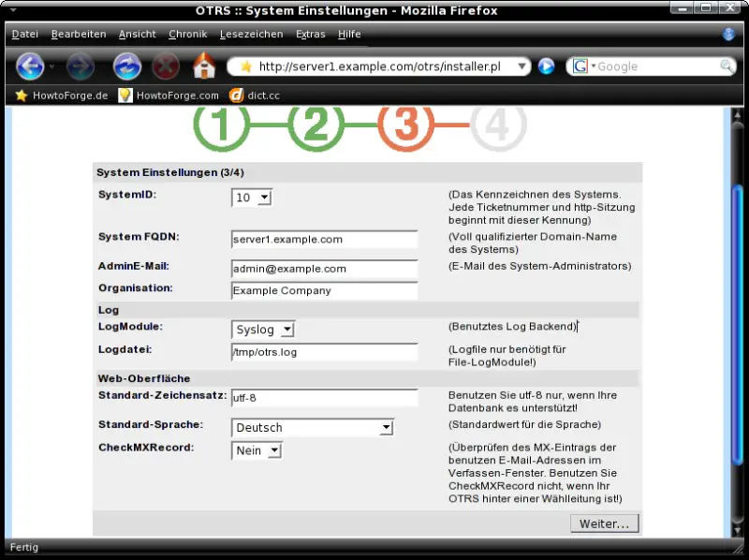Image resolution: width=749 pixels, height=560 pixels.
Task: Click the window title 'OTRS :: System Einstellungen'
Action: [291, 10]
